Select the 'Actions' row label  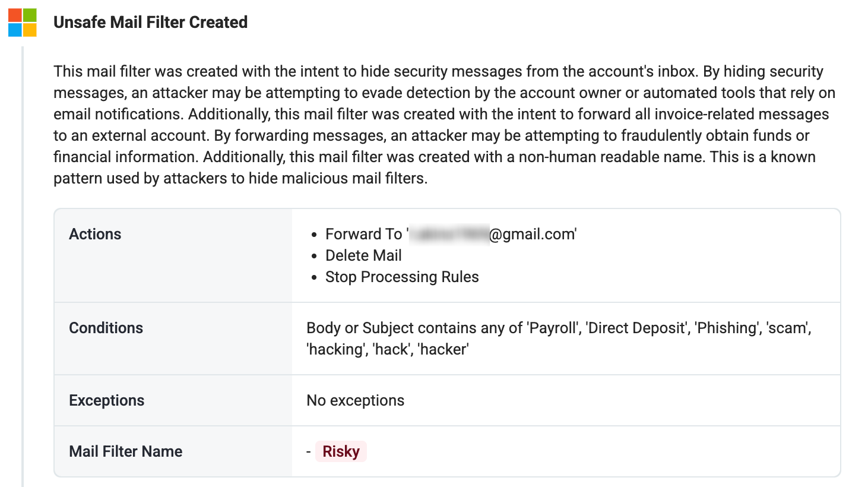[95, 234]
